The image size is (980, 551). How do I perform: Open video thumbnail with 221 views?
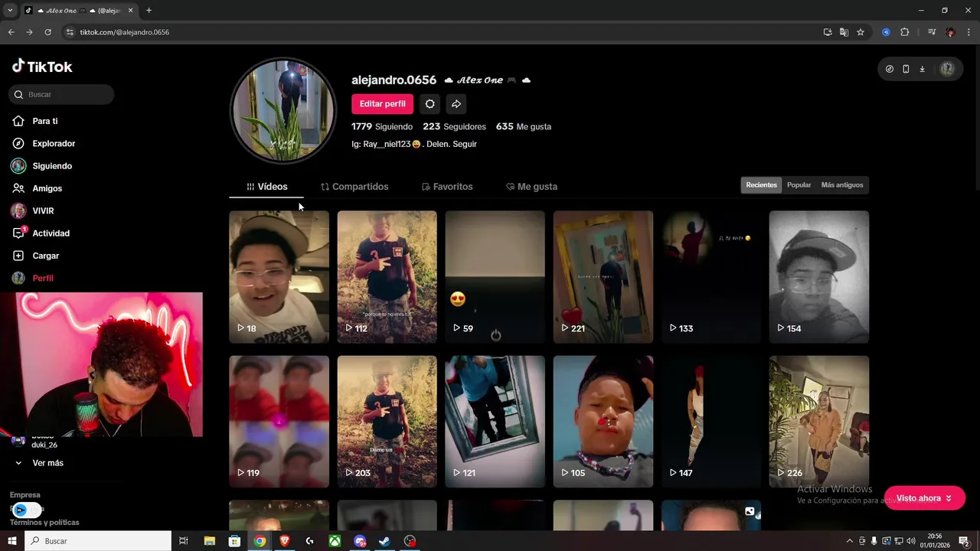pyautogui.click(x=603, y=277)
